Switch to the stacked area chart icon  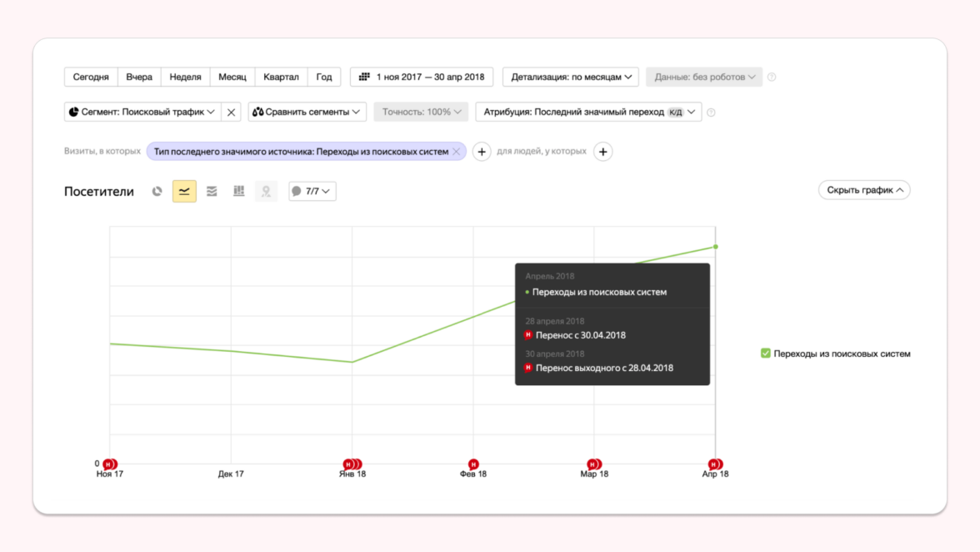coord(212,191)
